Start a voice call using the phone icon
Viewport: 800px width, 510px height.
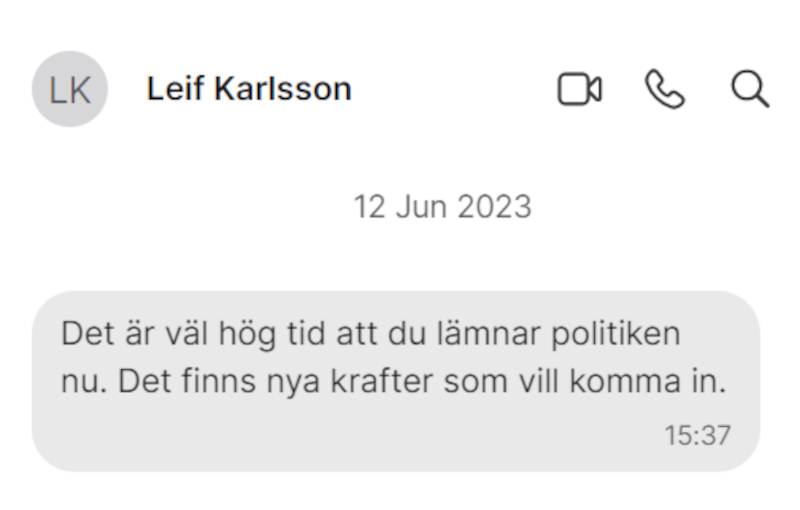click(x=664, y=90)
